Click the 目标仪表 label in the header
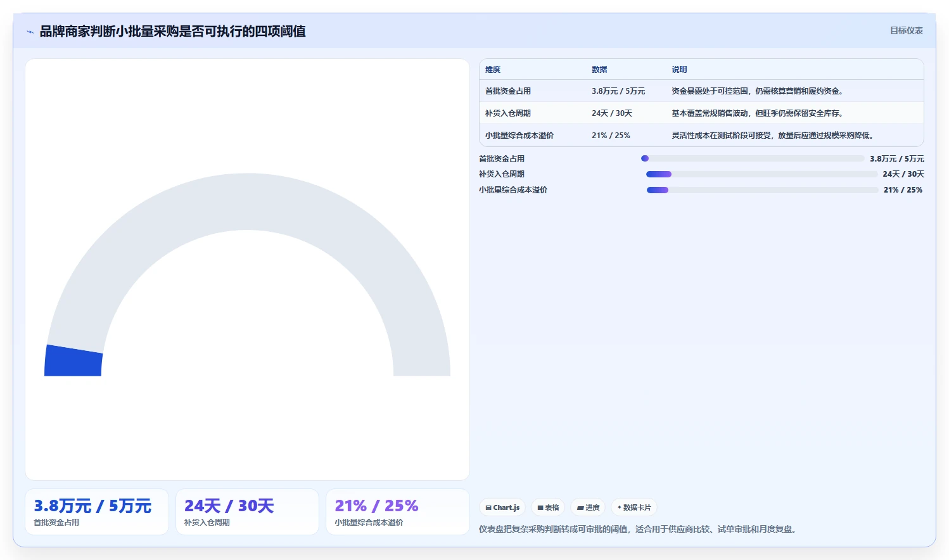Viewport: 949px width, 560px height. [x=906, y=30]
